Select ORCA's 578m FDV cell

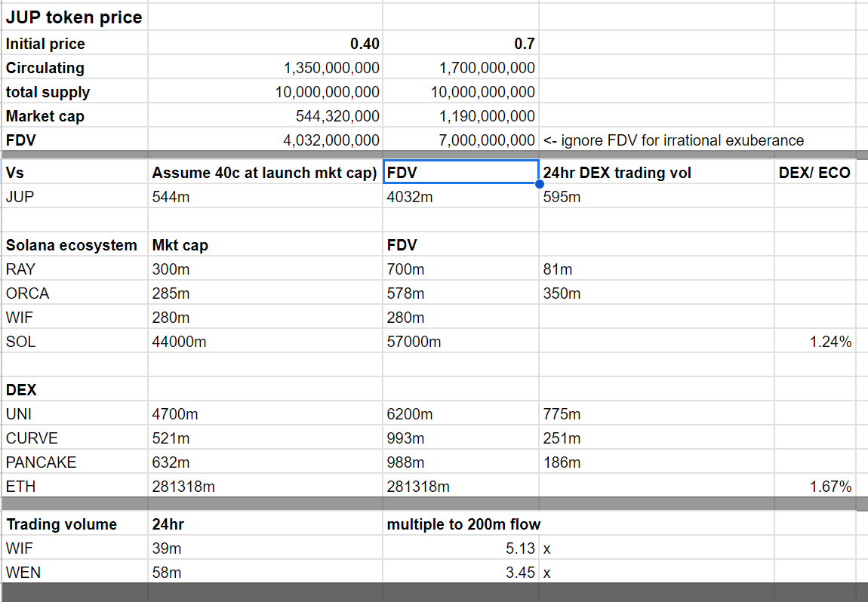460,293
